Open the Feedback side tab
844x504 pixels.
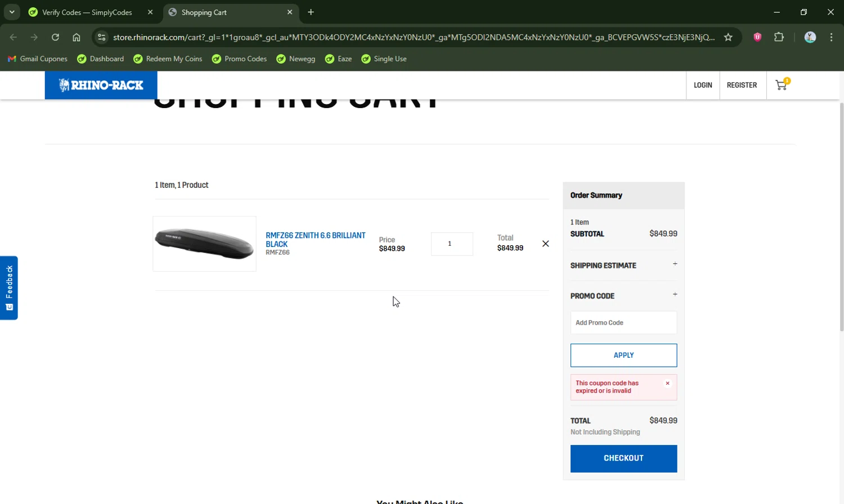9,288
